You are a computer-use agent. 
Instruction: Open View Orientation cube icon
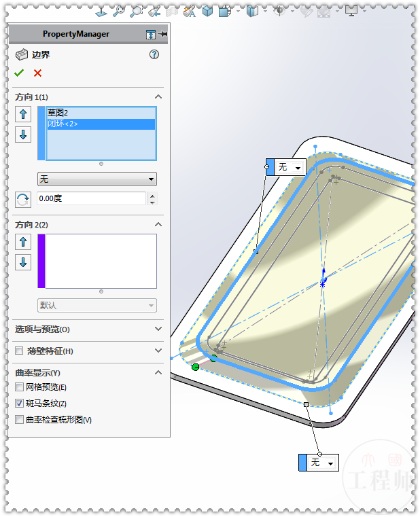(x=207, y=12)
